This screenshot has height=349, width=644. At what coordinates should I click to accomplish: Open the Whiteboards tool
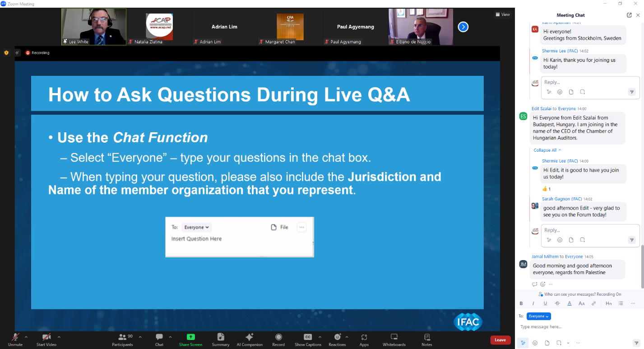click(x=394, y=340)
